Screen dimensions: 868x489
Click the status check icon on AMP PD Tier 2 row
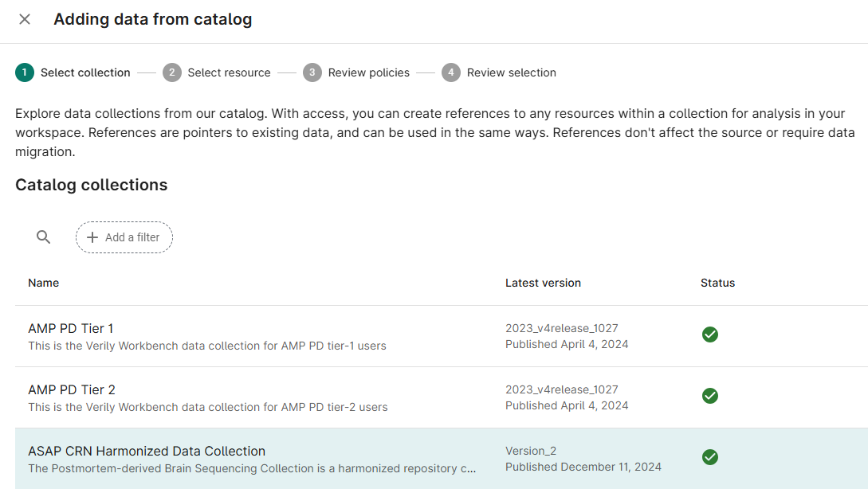(x=710, y=396)
